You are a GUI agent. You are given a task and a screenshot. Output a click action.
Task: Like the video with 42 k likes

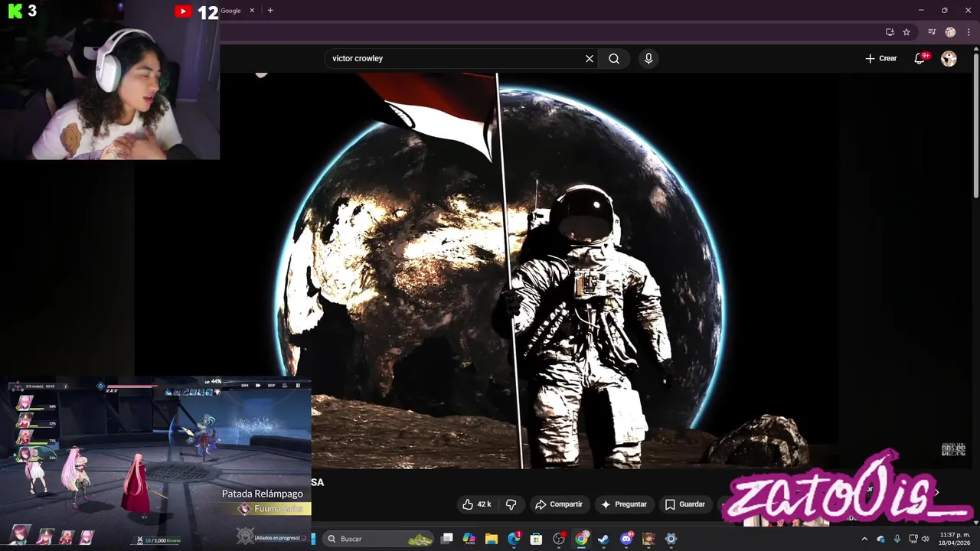[476, 504]
